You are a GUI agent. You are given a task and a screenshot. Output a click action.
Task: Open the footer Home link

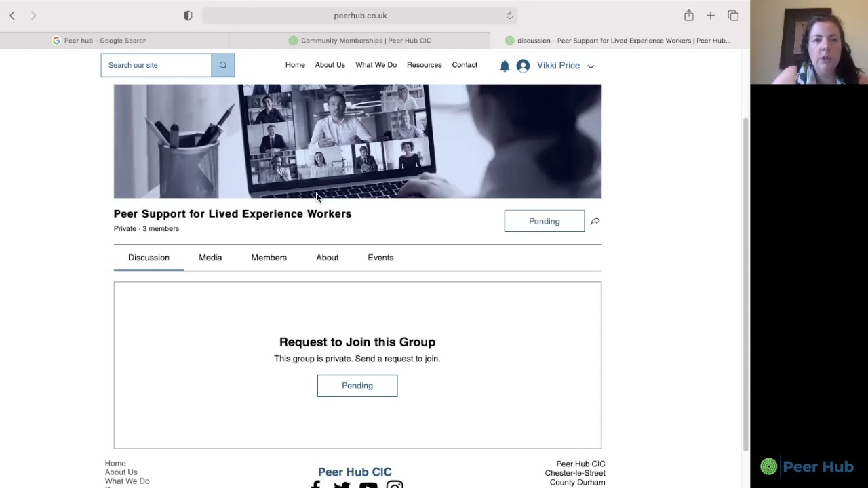click(x=115, y=464)
